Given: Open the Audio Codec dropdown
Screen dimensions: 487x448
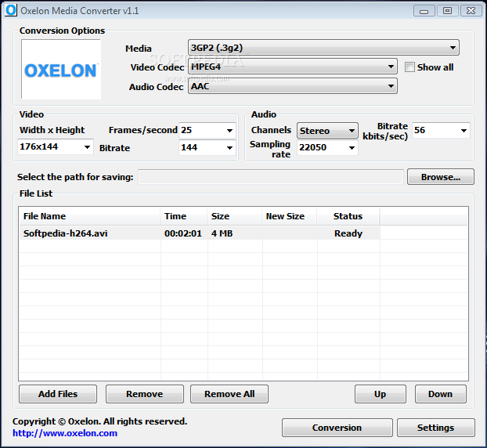Looking at the screenshot, I should [x=293, y=86].
